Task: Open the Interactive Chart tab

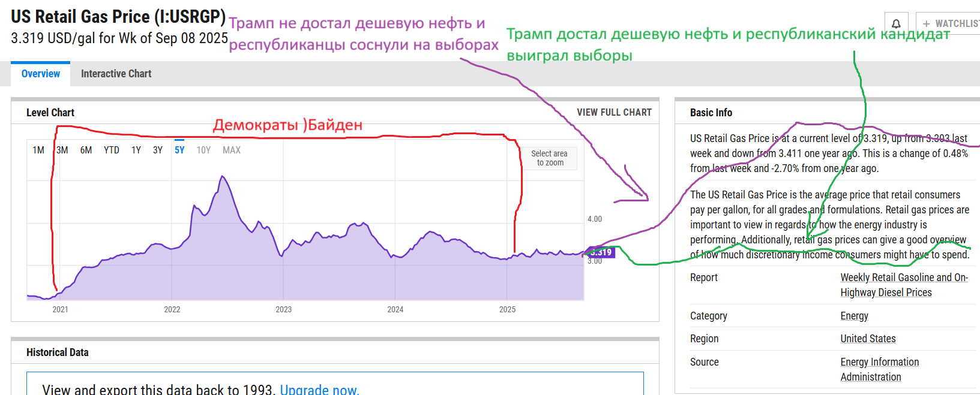Action: click(x=116, y=74)
